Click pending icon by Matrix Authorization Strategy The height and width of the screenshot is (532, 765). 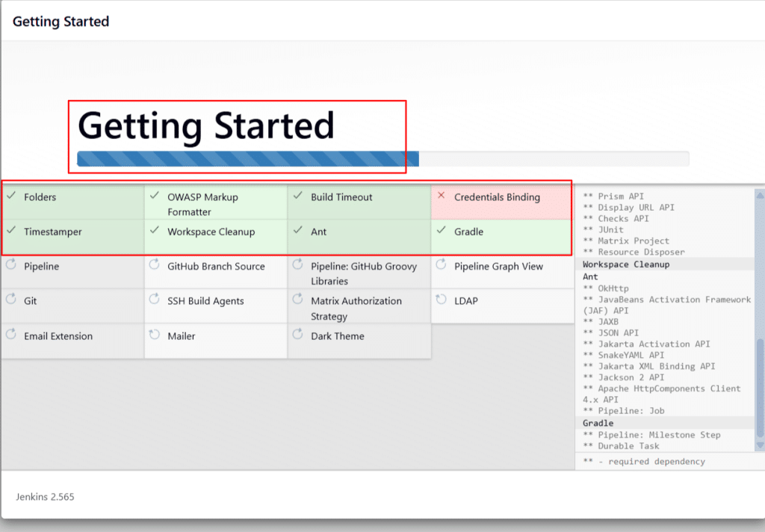298,299
